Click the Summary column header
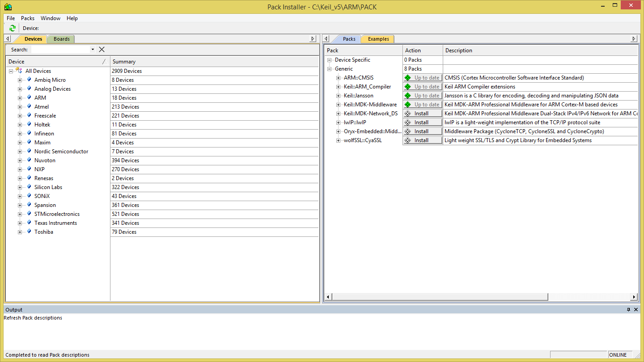This screenshot has height=362, width=644. (x=214, y=62)
